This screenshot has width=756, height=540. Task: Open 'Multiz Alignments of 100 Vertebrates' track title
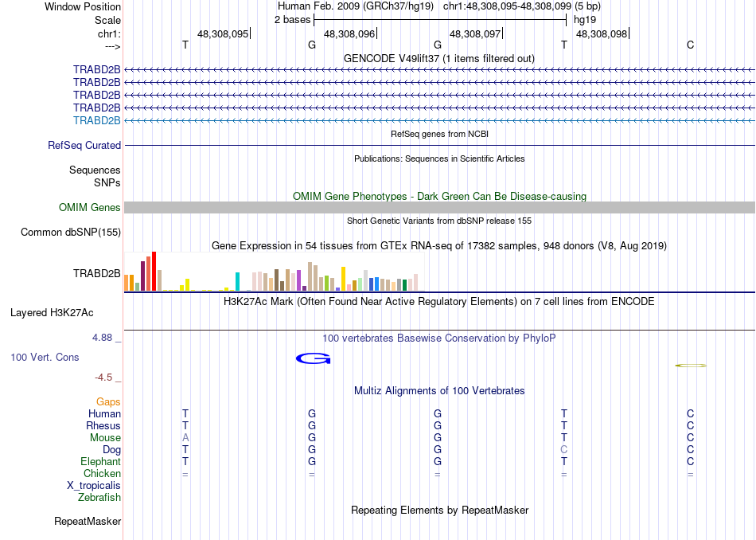pyautogui.click(x=439, y=391)
